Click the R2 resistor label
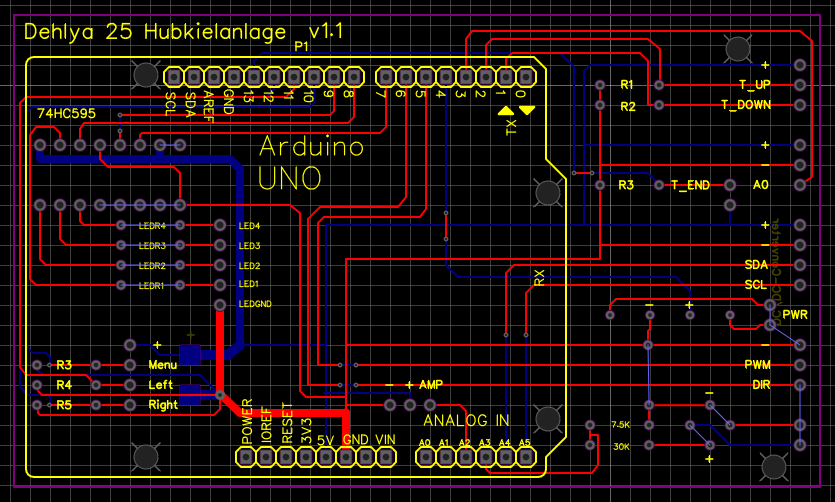 (628, 106)
